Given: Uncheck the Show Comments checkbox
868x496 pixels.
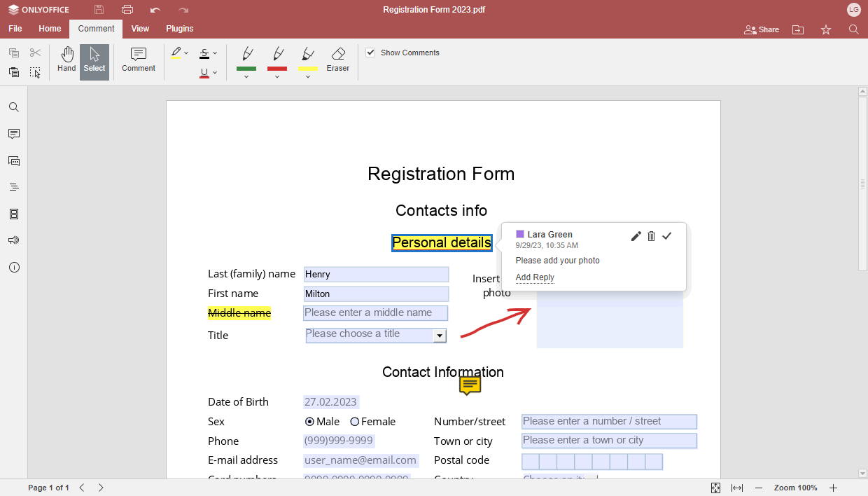Looking at the screenshot, I should point(370,52).
